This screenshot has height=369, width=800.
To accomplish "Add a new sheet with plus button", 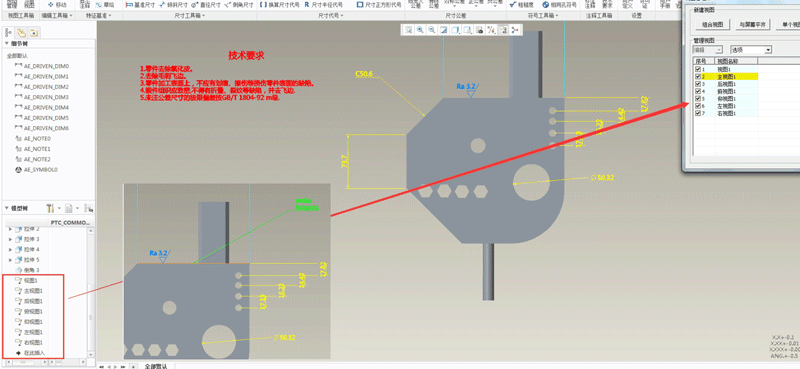I will coord(133,366).
